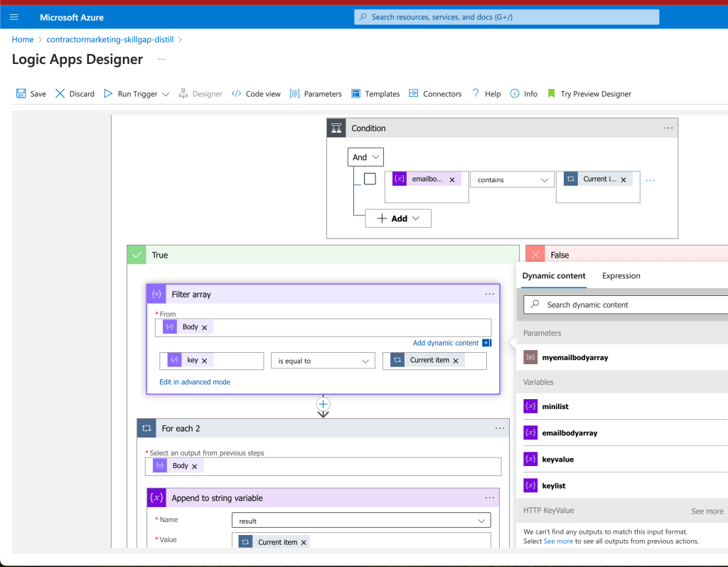Click Edit in advanced mode link
The width and height of the screenshot is (728, 567).
(195, 382)
